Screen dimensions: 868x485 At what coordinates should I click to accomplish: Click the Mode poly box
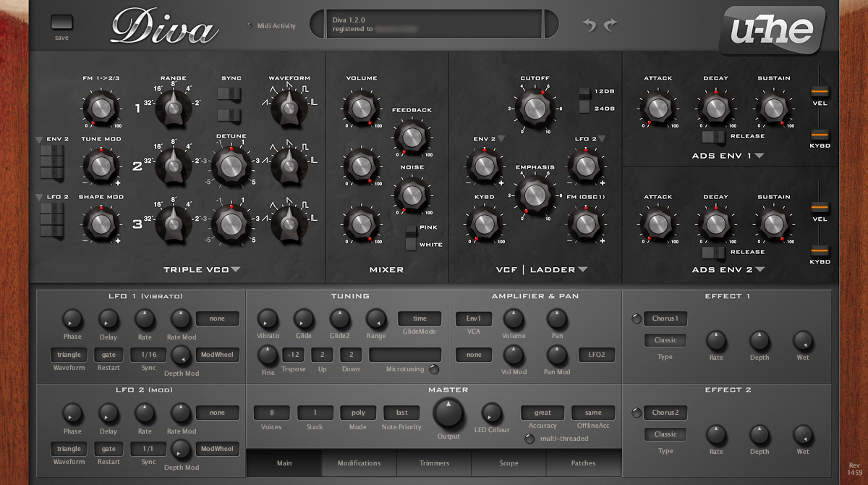coord(358,413)
